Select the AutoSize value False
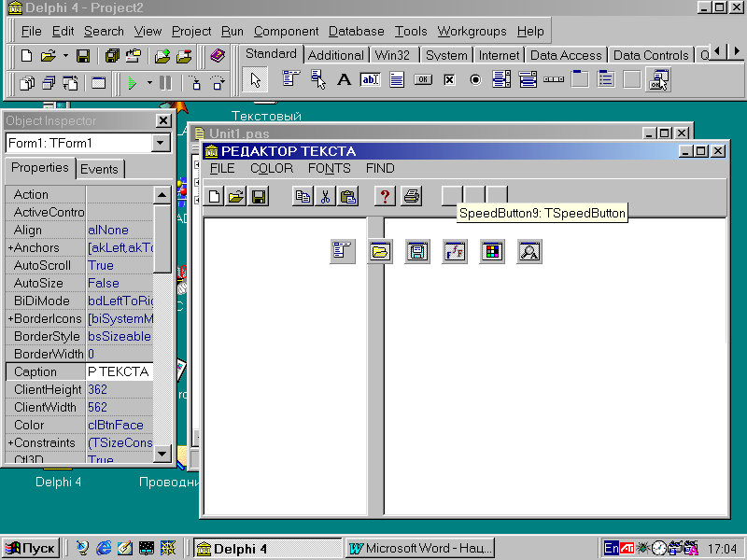This screenshot has width=747, height=560. coord(120,283)
